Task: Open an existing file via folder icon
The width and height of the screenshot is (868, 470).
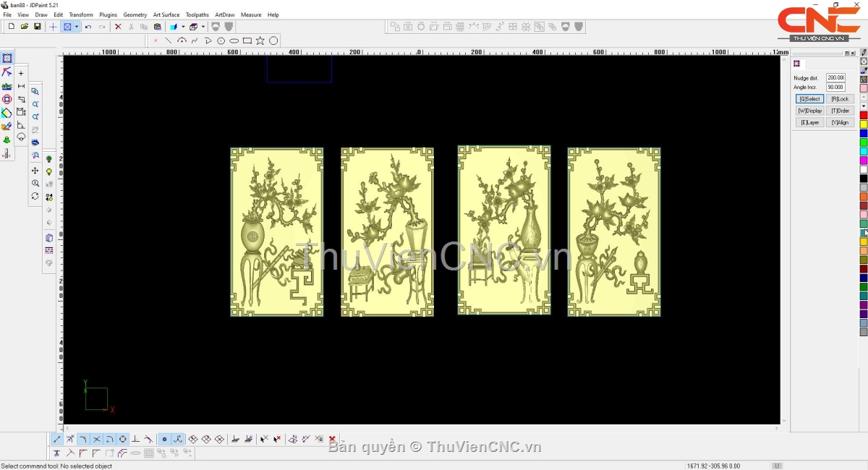Action: coord(25,27)
